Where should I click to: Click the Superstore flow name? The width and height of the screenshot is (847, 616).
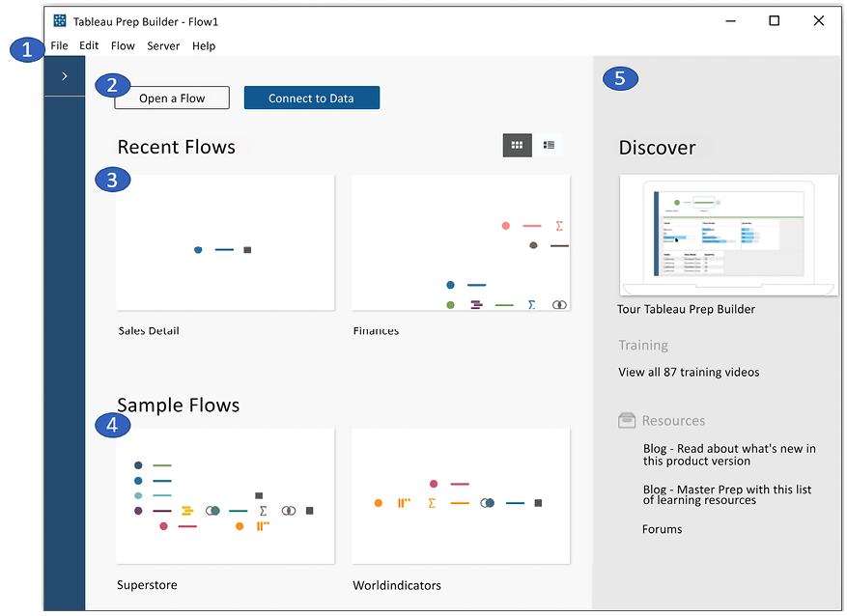147,585
